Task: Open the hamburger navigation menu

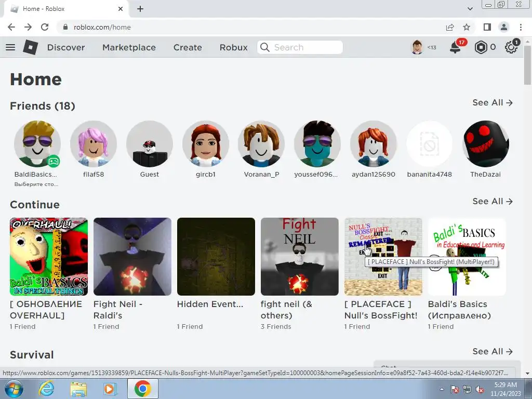Action: pyautogui.click(x=10, y=47)
